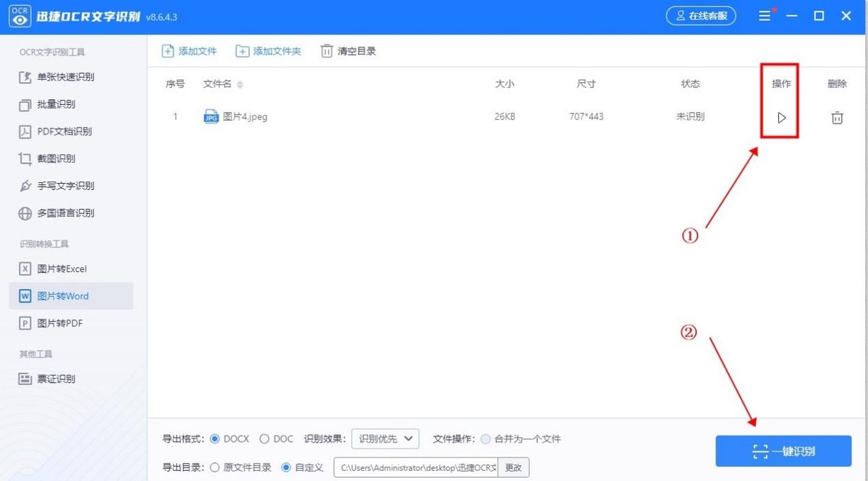Click 更改 to change export path
The height and width of the screenshot is (481, 868).
coord(514,467)
